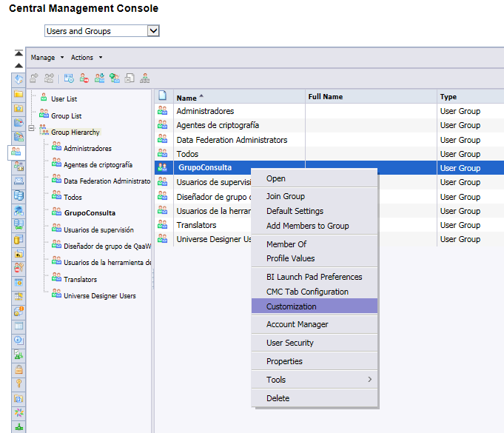
Task: Click the delete user toolbar icon
Action: 83,78
